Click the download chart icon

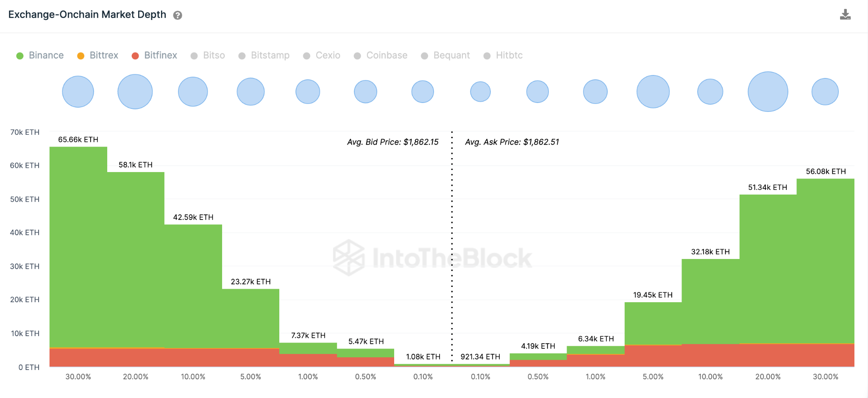coord(845,14)
